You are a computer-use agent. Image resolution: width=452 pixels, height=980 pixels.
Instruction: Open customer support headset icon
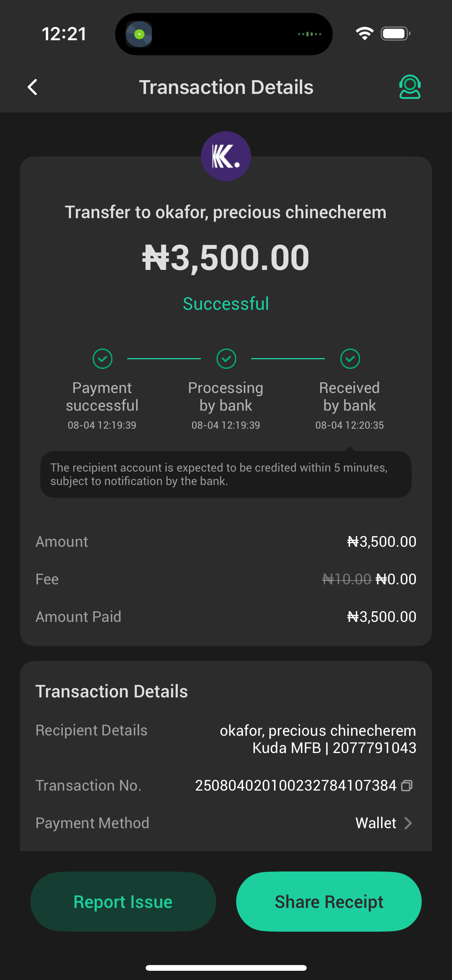(x=410, y=87)
